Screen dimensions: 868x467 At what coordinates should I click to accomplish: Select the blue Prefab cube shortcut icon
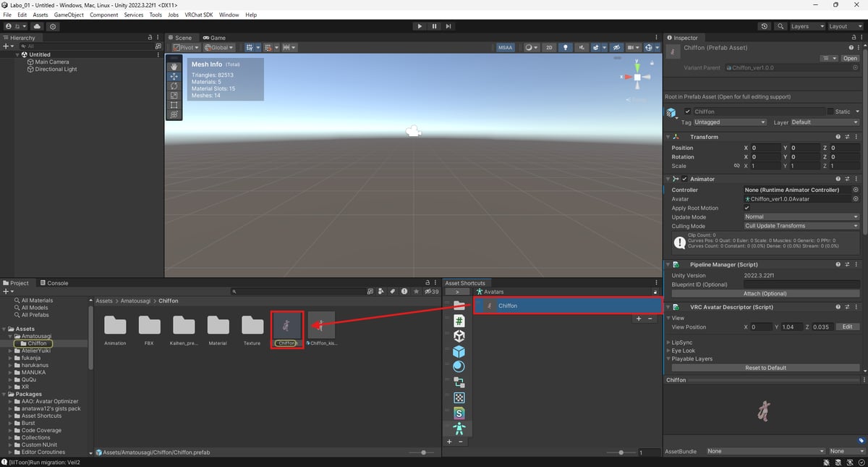pyautogui.click(x=459, y=351)
